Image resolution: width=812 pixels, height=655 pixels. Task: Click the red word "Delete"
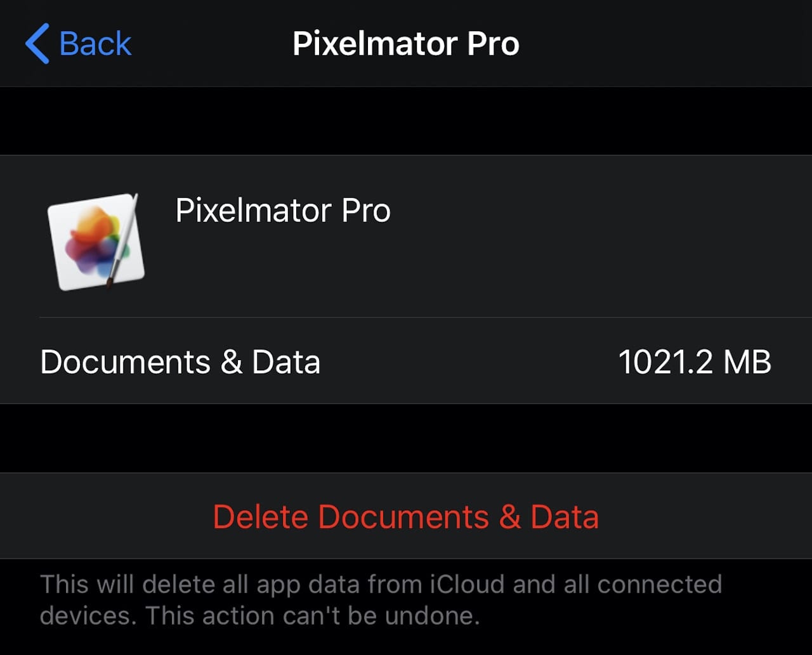click(x=260, y=516)
